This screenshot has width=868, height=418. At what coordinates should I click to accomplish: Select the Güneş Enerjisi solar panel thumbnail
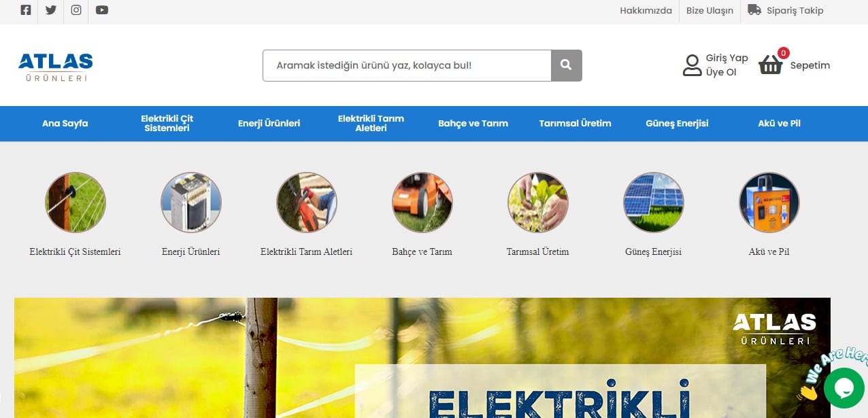pyautogui.click(x=654, y=203)
